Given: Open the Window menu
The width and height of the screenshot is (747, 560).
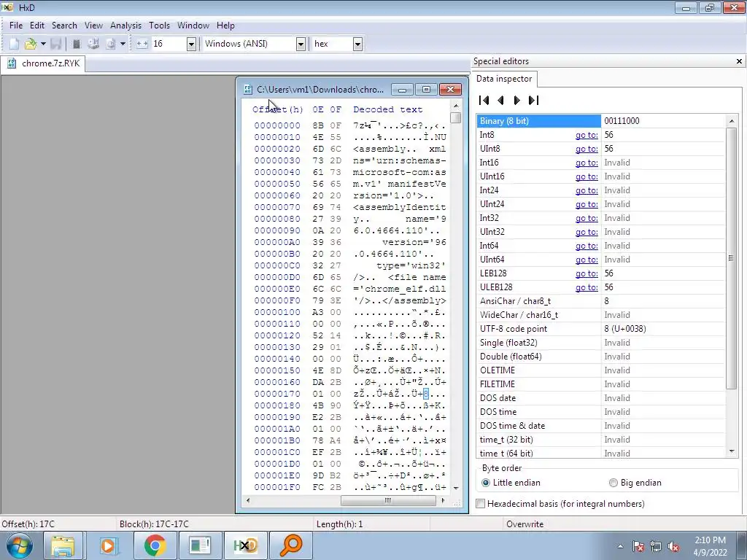Looking at the screenshot, I should coord(193,26).
